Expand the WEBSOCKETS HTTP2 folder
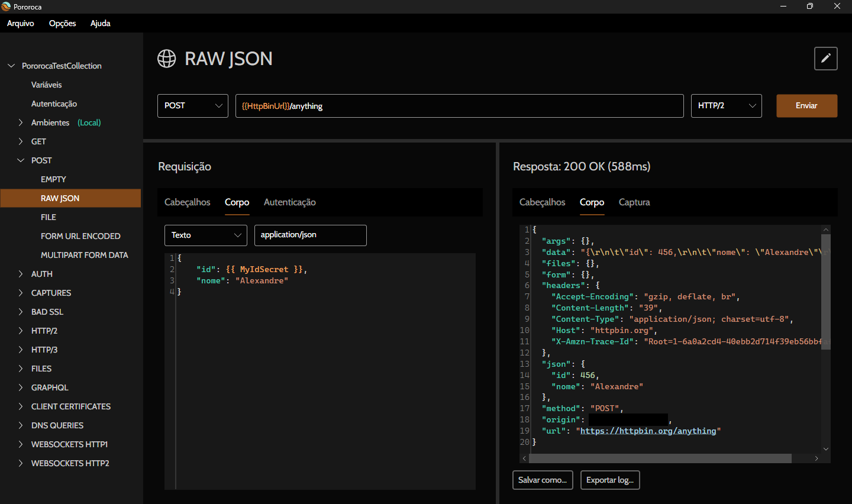The height and width of the screenshot is (504, 852). [21, 463]
